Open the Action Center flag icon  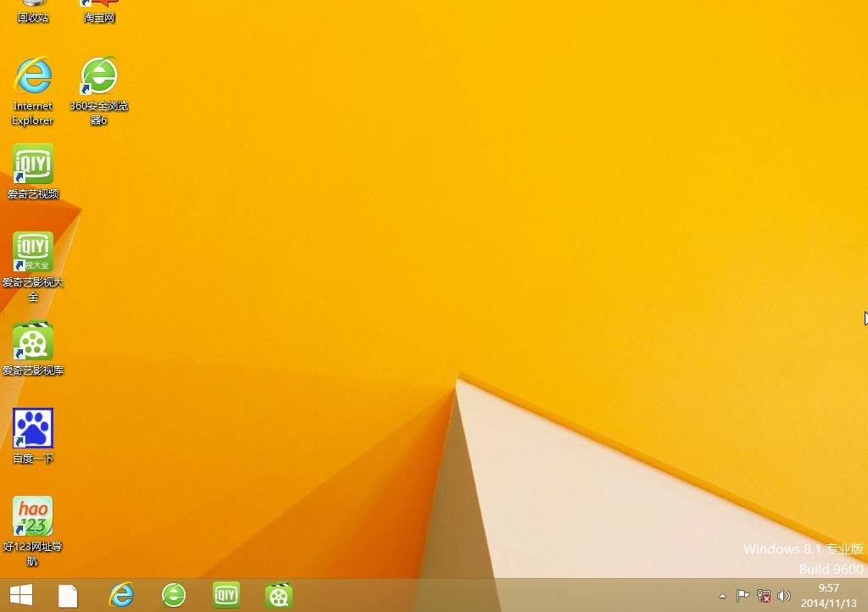[743, 596]
